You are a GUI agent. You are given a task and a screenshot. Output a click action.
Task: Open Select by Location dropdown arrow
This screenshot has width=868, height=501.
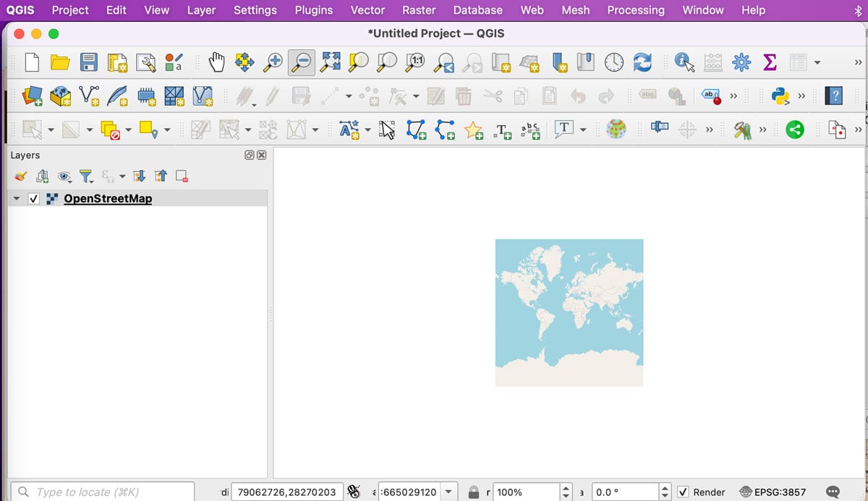pyautogui.click(x=168, y=130)
